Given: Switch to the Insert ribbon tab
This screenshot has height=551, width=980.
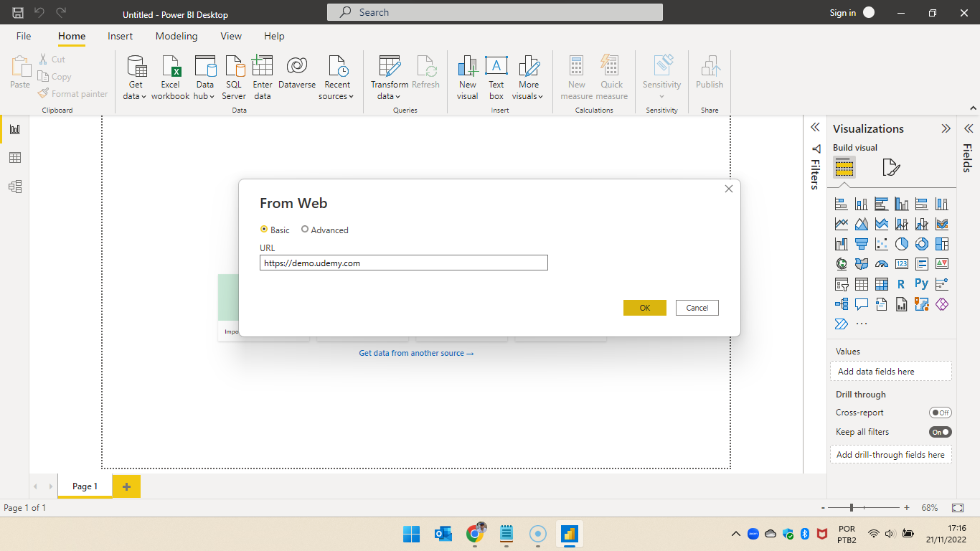Looking at the screenshot, I should tap(121, 36).
